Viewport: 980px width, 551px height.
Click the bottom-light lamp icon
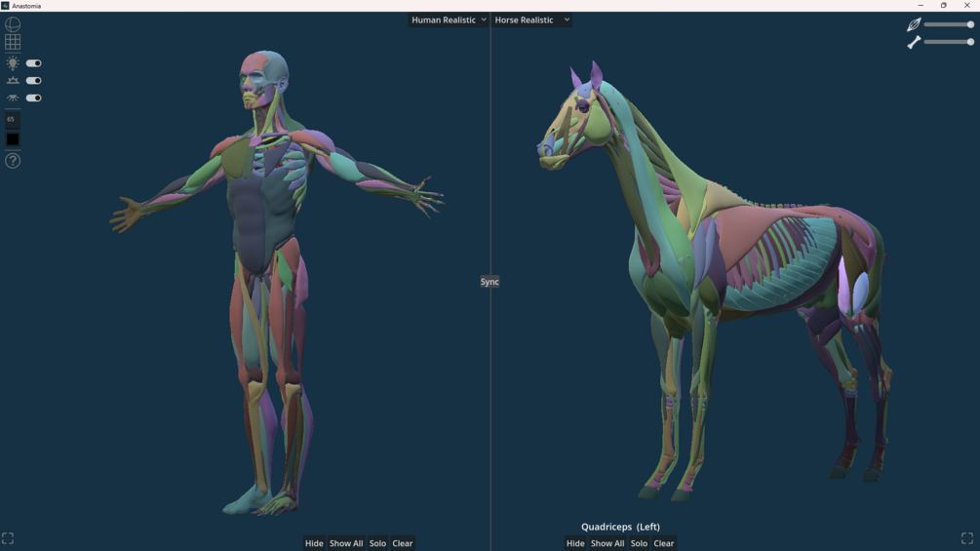(x=13, y=98)
